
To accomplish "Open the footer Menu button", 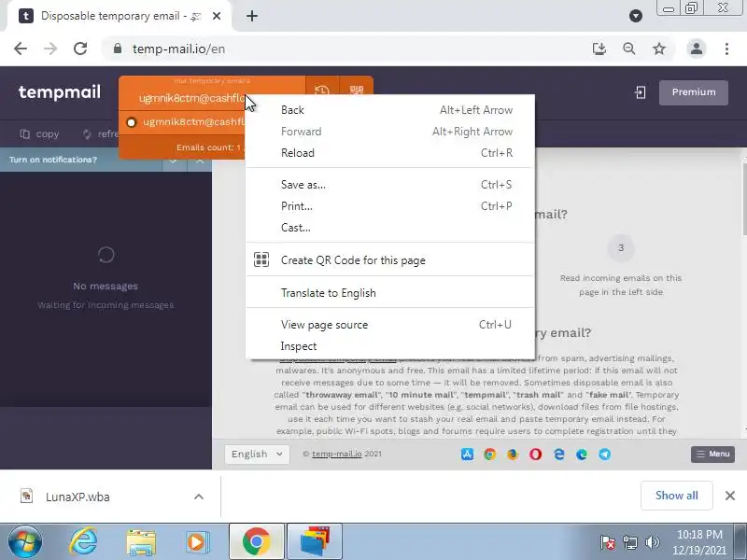I will click(x=712, y=455).
